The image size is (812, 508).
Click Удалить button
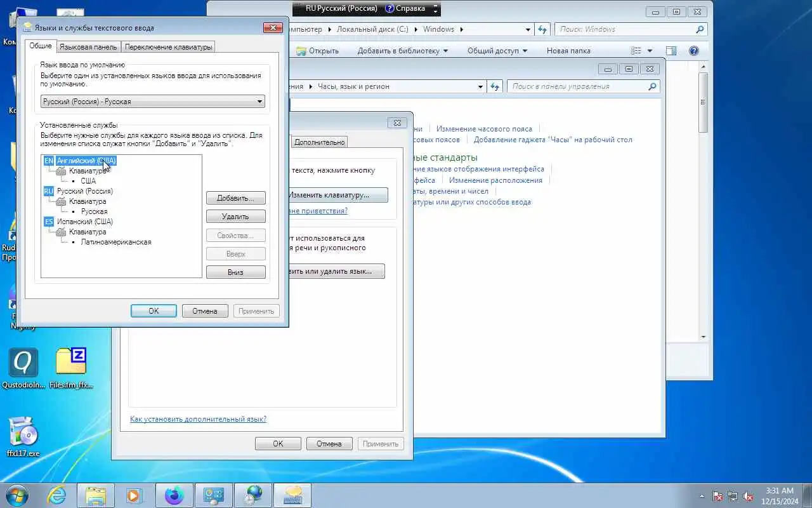click(236, 217)
